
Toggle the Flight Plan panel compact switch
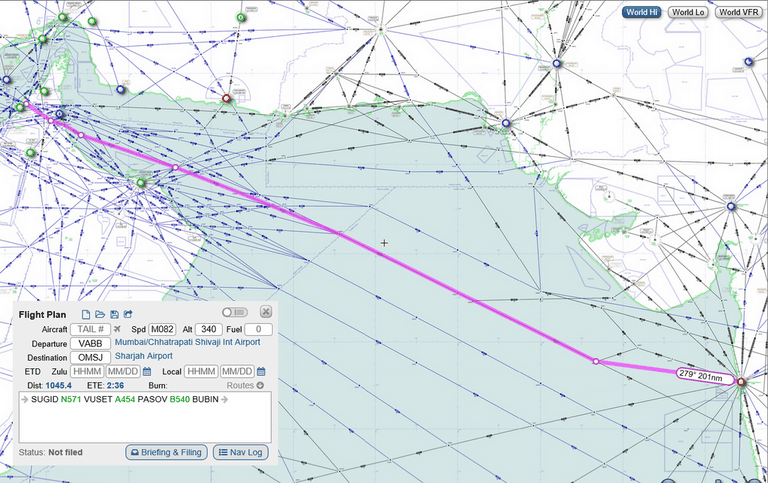(x=235, y=313)
